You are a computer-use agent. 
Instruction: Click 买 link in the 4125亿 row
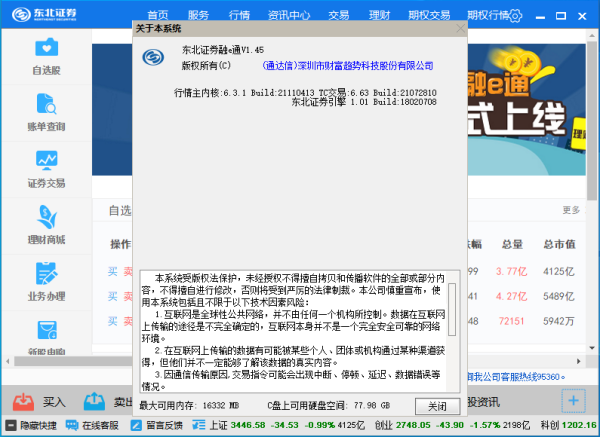coord(112,271)
